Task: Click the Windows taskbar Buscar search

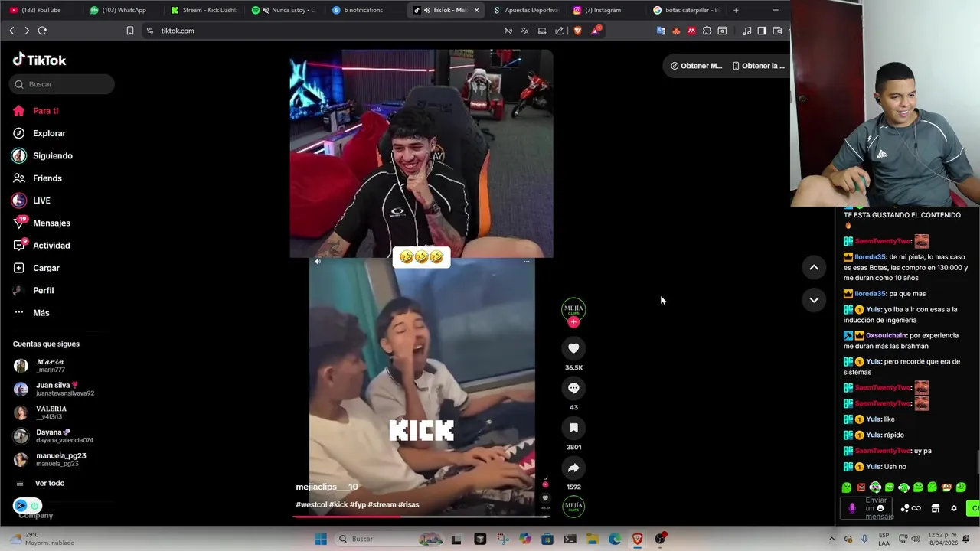Action: 388,539
